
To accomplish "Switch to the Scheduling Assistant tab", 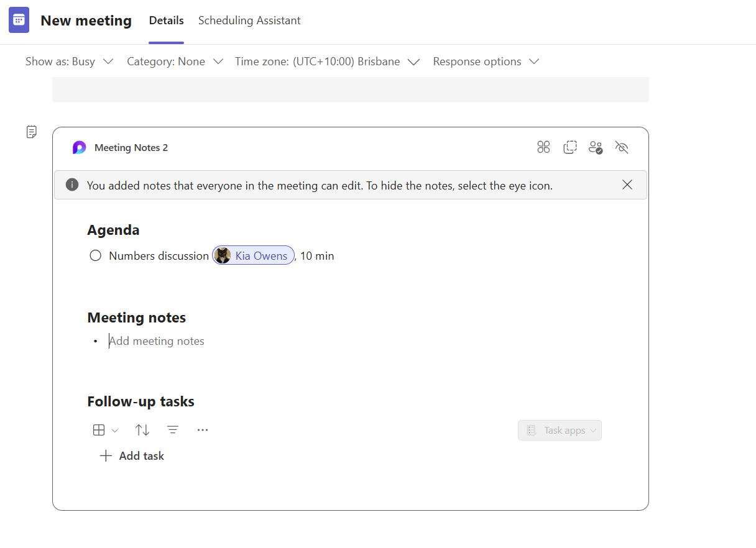I will click(x=249, y=20).
